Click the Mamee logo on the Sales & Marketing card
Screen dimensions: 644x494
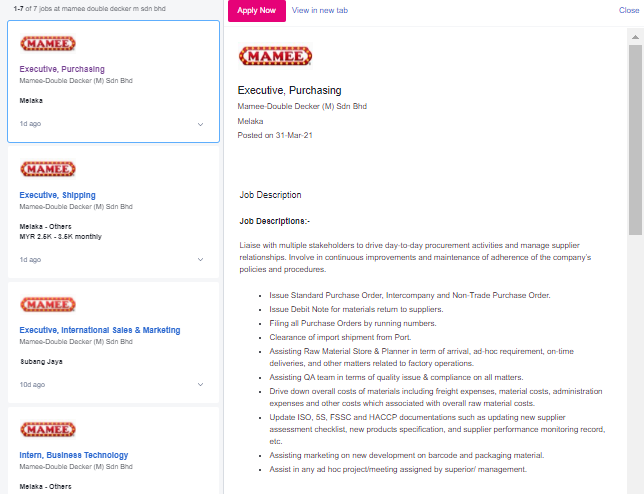[48, 305]
